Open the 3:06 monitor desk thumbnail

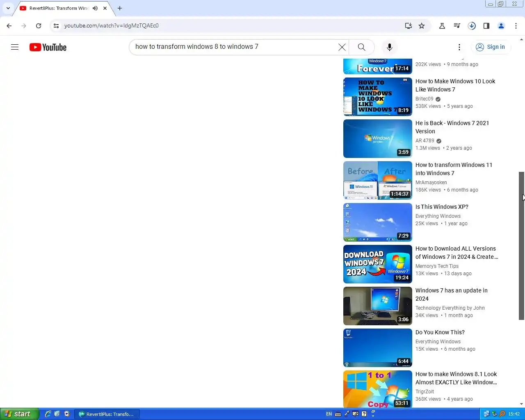click(377, 306)
